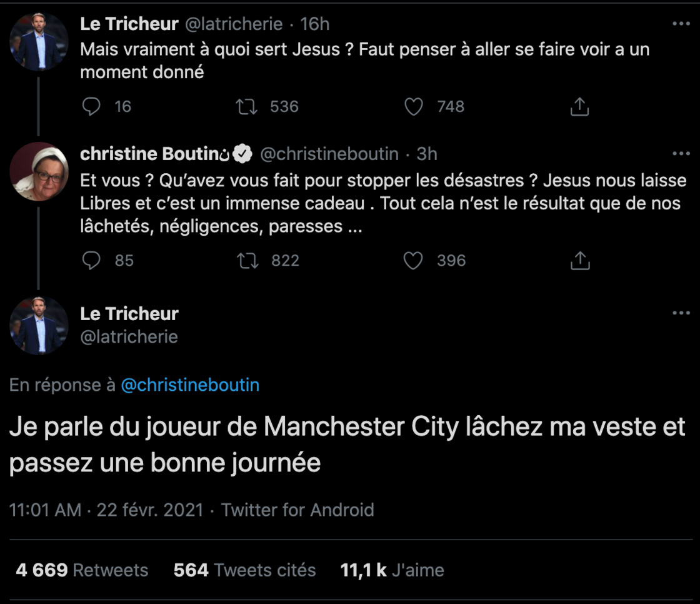This screenshot has width=700, height=604.
Task: View the 564 Tweets cités list
Action: [244, 570]
